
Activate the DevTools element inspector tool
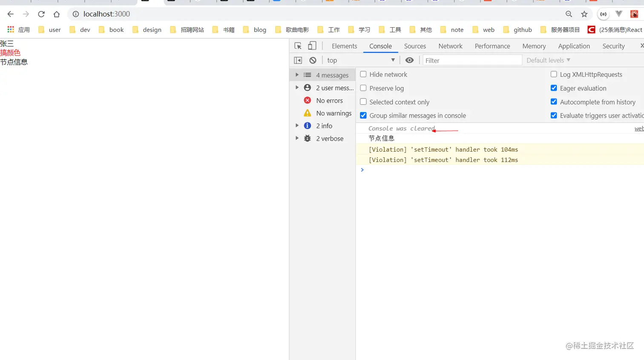coord(298,46)
